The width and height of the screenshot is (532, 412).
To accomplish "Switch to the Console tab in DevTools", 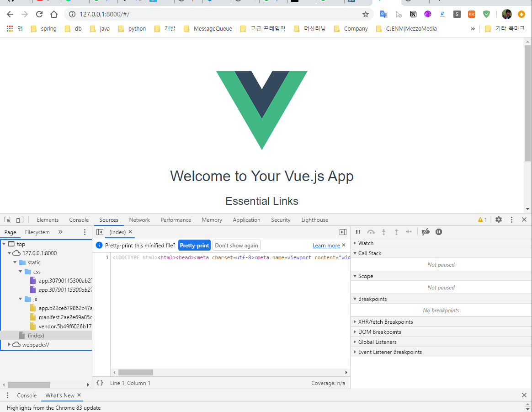I will click(x=79, y=220).
